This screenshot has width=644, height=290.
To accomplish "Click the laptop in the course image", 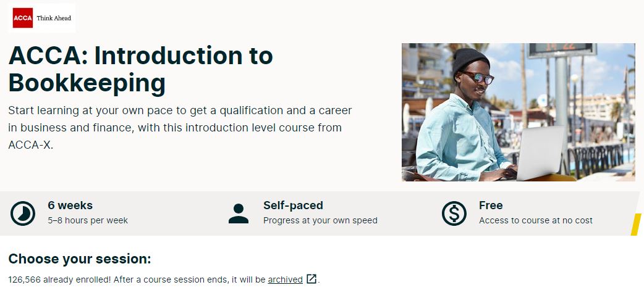I will 540,153.
